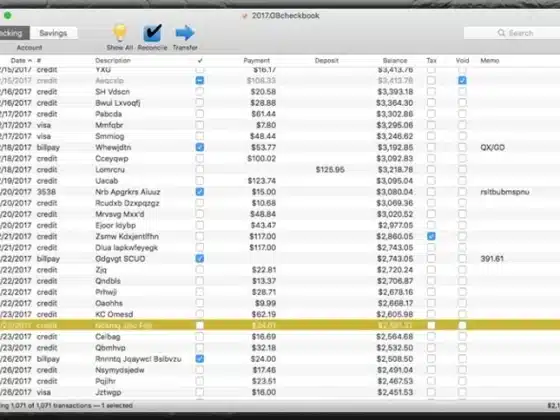Click the Show All lightbulb icon

(x=120, y=33)
